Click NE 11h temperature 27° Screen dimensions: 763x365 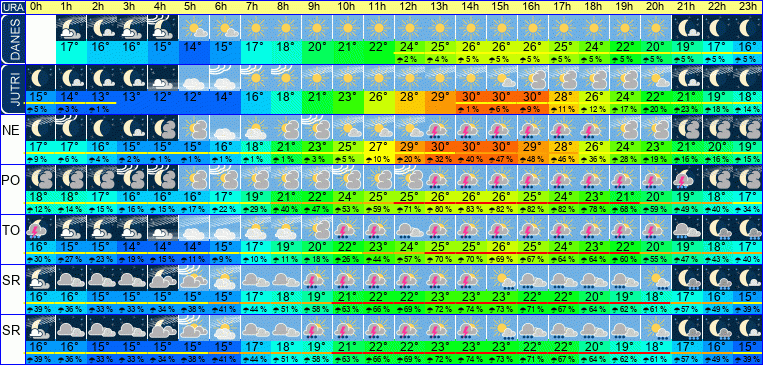(379, 146)
